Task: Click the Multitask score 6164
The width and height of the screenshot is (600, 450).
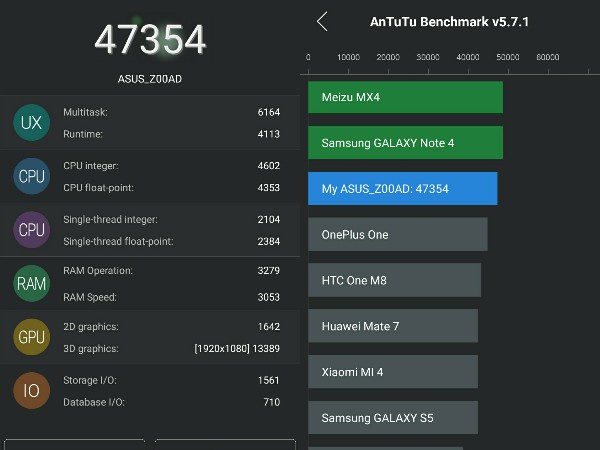Action: click(269, 112)
